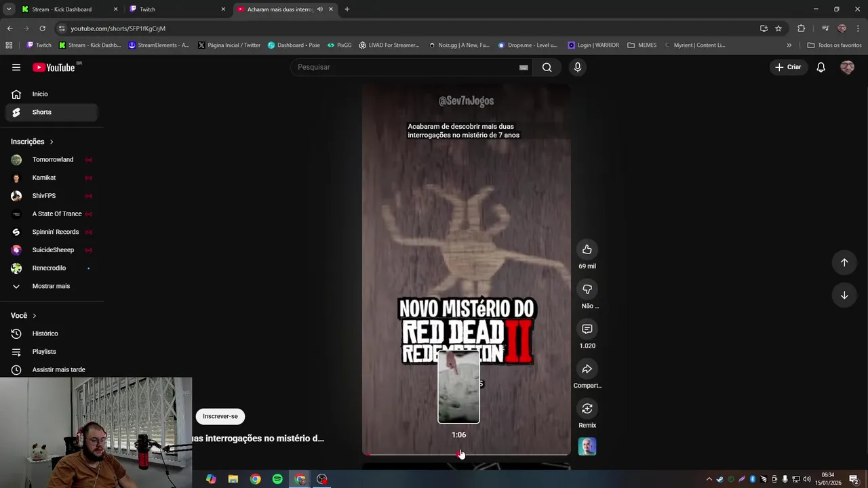Viewport: 868px width, 488px height.
Task: Open Assistir mais tarde
Action: (51, 369)
